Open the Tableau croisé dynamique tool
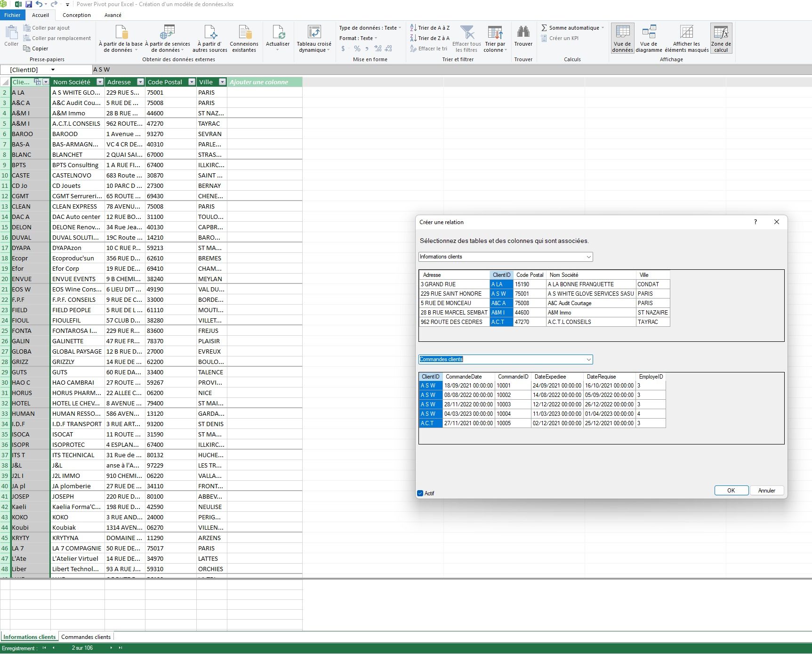Screen dimensions: 812x654 (314, 39)
